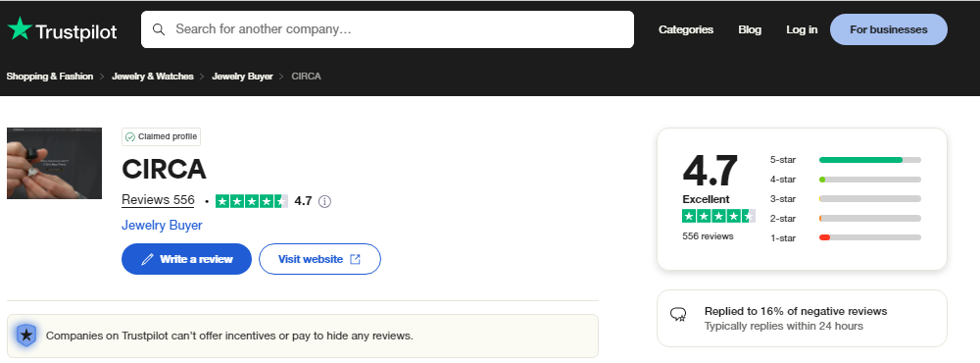Click the Excellent rating label
This screenshot has width=980, height=363.
click(x=707, y=200)
